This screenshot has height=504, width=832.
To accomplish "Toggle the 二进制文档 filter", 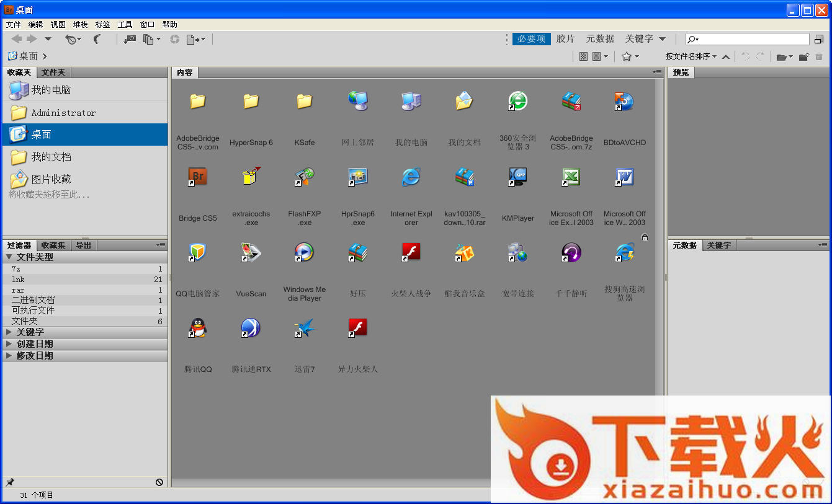I will click(85, 300).
